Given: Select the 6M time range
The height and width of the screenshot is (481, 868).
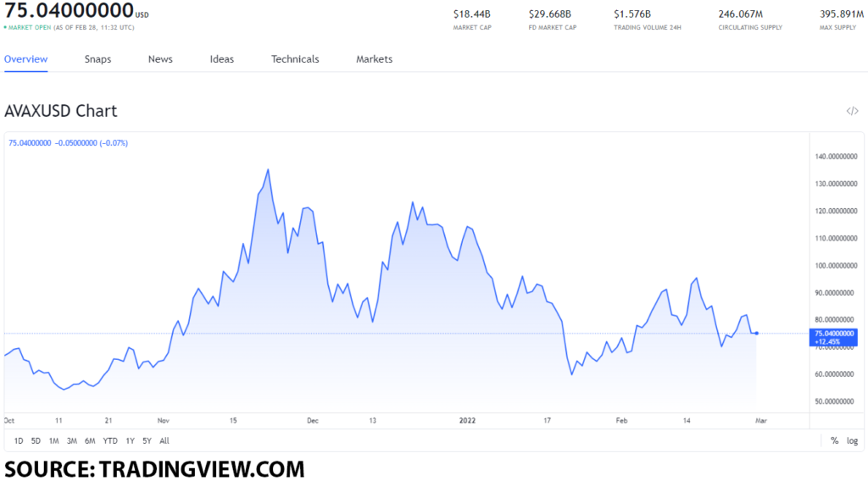Looking at the screenshot, I should coord(90,440).
